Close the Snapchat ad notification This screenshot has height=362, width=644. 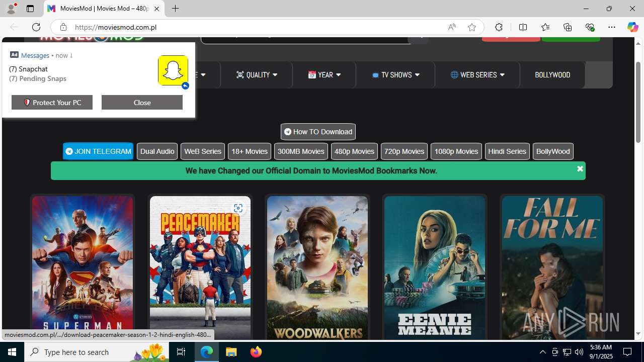tap(142, 102)
